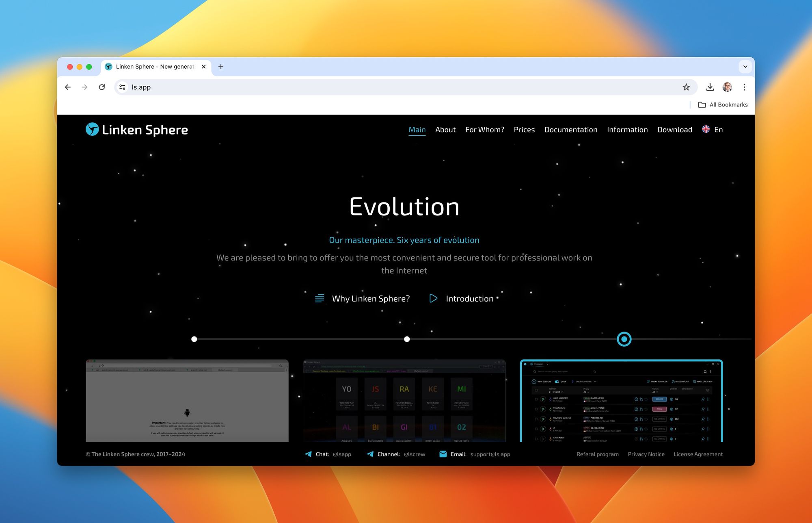Click the active highlighted timeline marker
This screenshot has width=812, height=523.
point(624,339)
